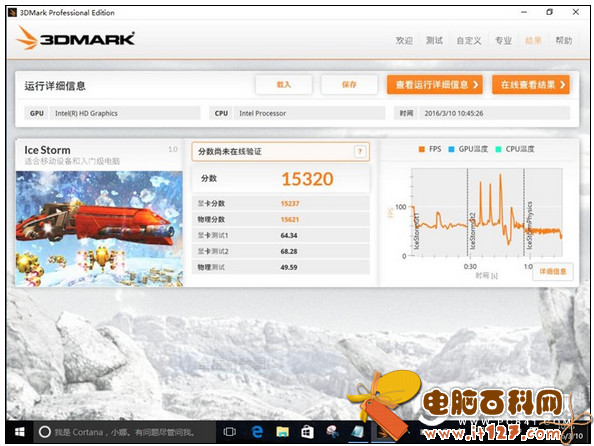Click the GPU field Intel(R) HD Graphics
Viewport: 594px width, 446px height.
tap(125, 113)
